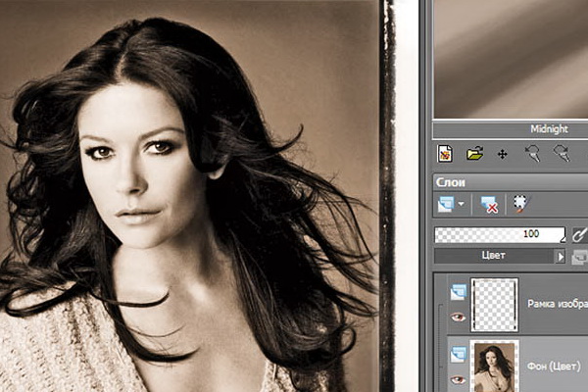
Task: Click the dotted selection with brush icon
Action: (x=521, y=204)
